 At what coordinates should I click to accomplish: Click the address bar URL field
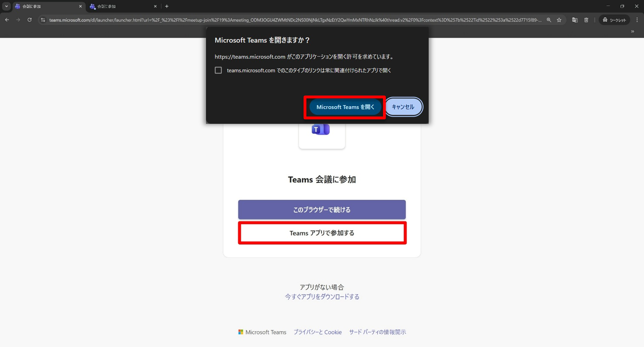pos(295,20)
